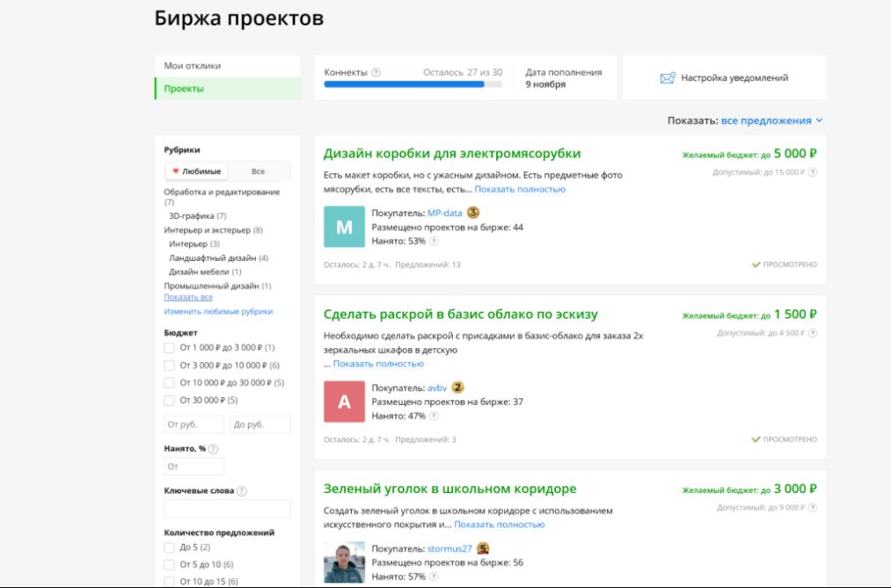Check budget От 1 000 ₽ до 3 000 ₽

(170, 348)
